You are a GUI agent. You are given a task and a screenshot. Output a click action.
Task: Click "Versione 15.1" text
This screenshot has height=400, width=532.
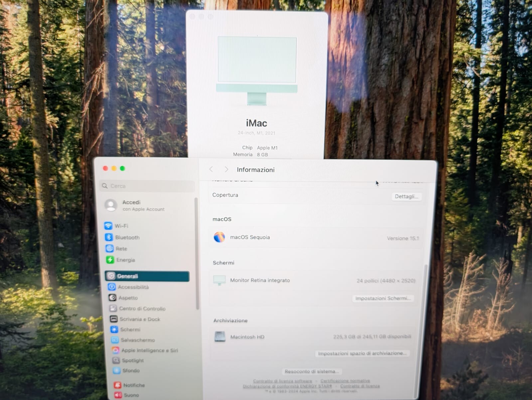tap(403, 238)
